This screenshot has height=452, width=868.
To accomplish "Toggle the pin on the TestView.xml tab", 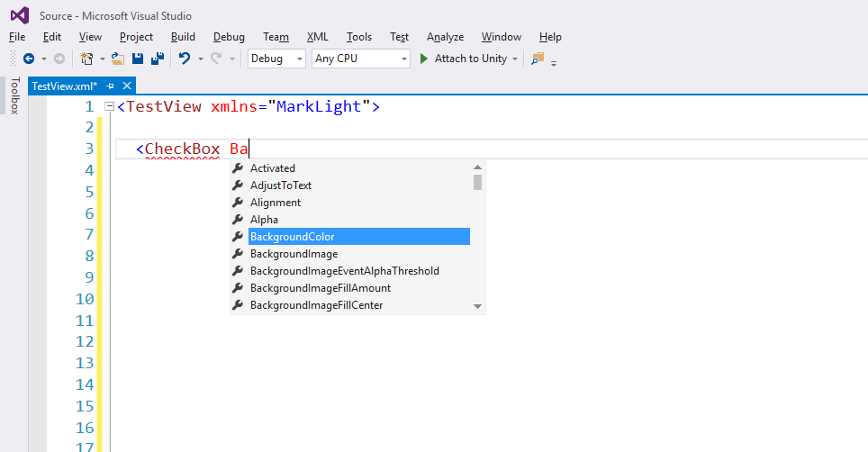I will click(x=110, y=86).
